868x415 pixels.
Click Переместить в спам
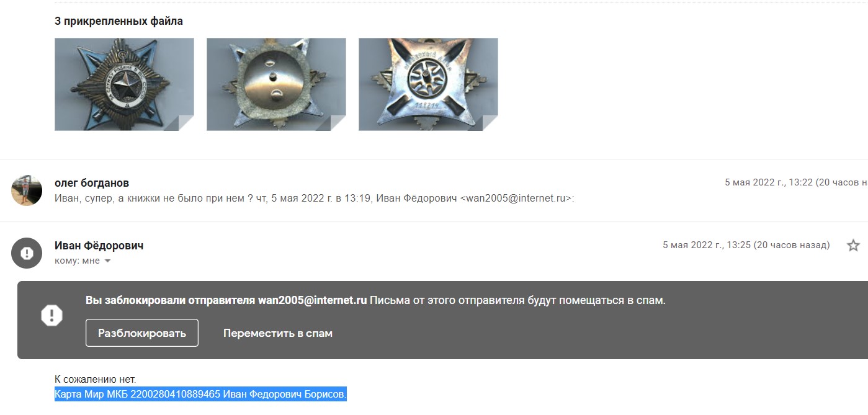click(278, 333)
